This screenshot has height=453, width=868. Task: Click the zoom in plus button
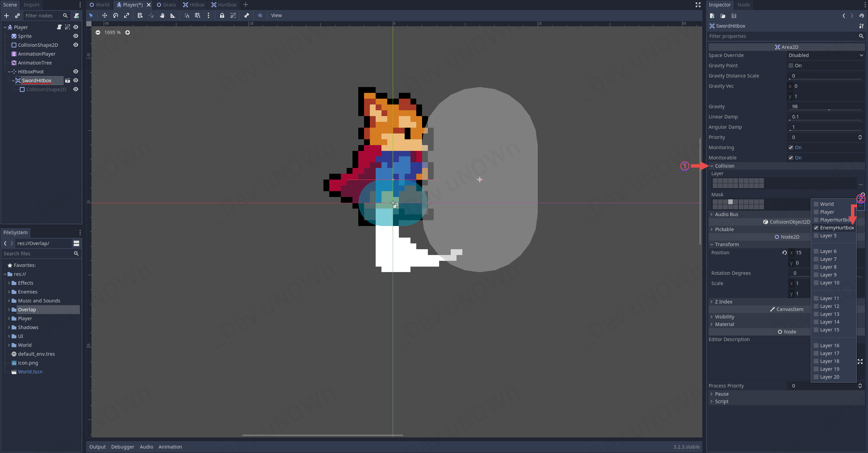(x=128, y=32)
